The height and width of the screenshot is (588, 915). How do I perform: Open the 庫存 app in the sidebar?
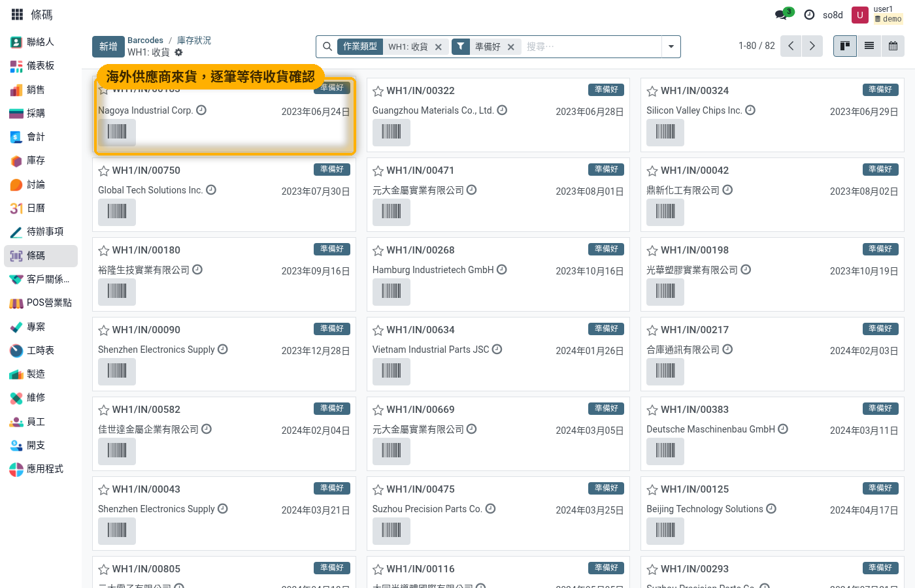tap(36, 161)
